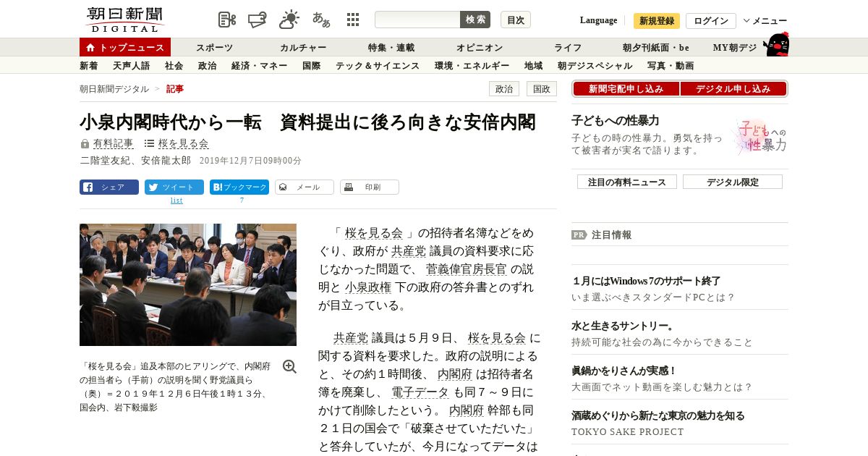Select 朝デジスペシャル in the sub menu
The image size is (868, 456).
[x=595, y=65]
